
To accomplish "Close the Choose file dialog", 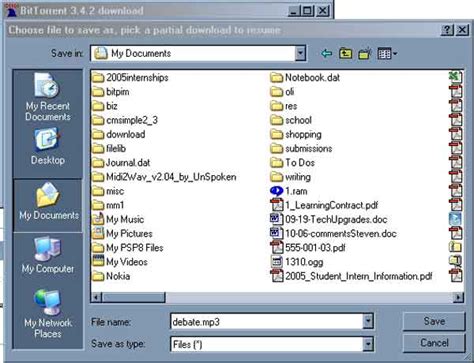I will pyautogui.click(x=462, y=30).
